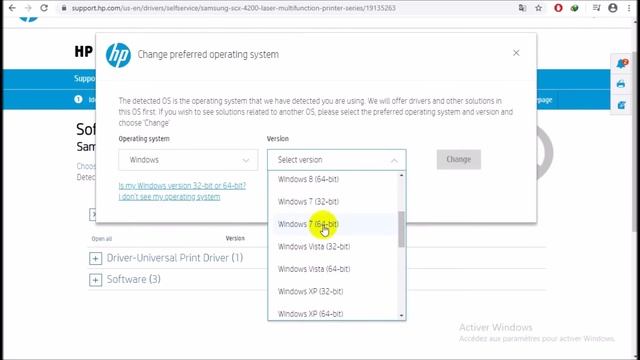Click the Open all link
This screenshot has width=640, height=360.
102,239
